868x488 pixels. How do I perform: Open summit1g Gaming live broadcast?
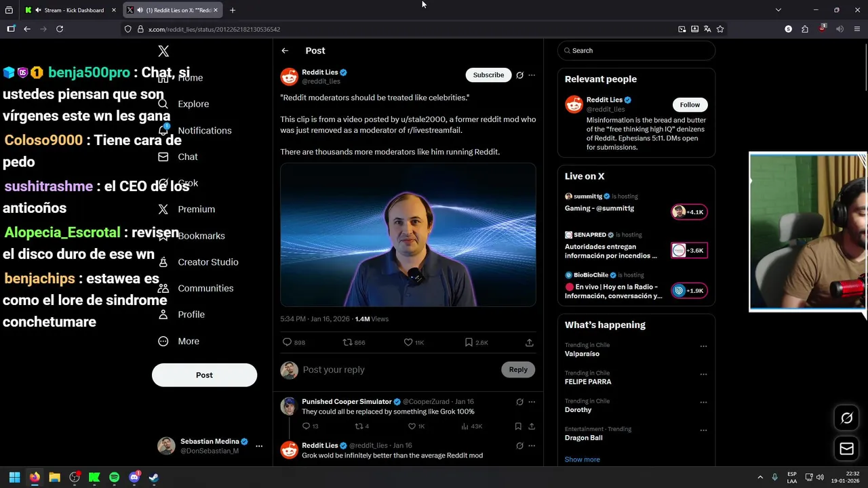coord(636,204)
